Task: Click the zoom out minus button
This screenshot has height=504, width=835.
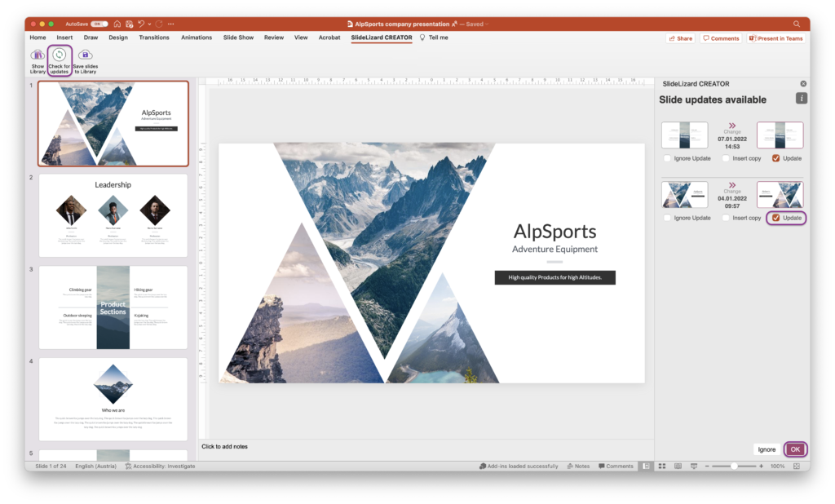Action: [707, 466]
